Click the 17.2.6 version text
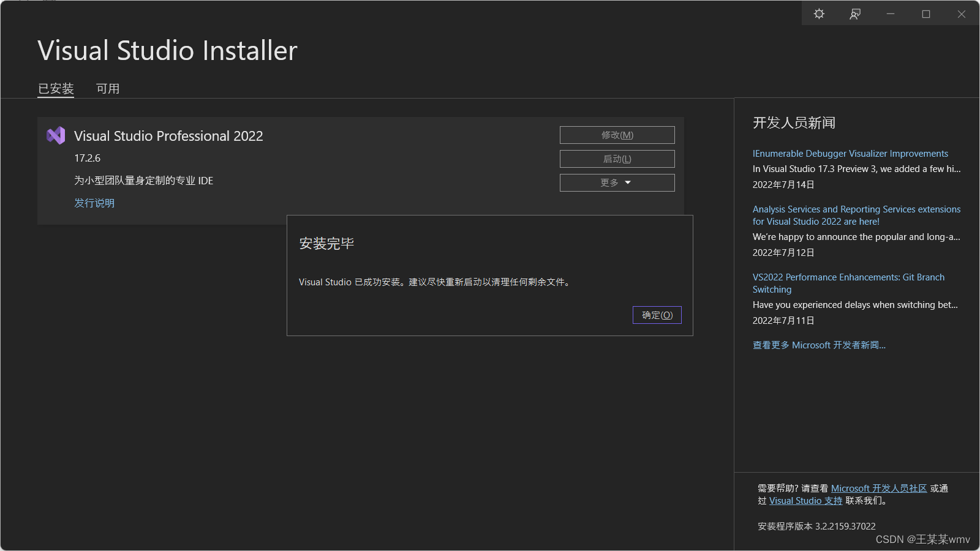Screen dimensions: 980x551 (88, 158)
